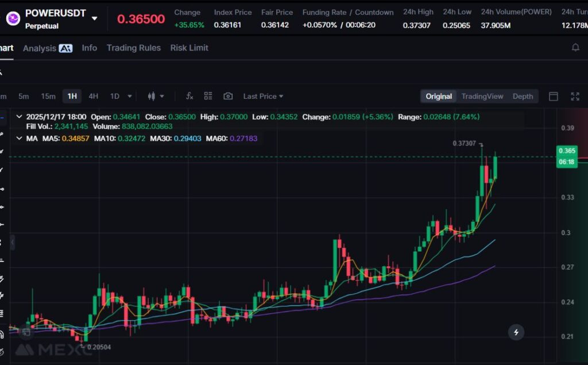This screenshot has height=365, width=588.
Task: Switch to the Risk Limit tab
Action: point(189,48)
